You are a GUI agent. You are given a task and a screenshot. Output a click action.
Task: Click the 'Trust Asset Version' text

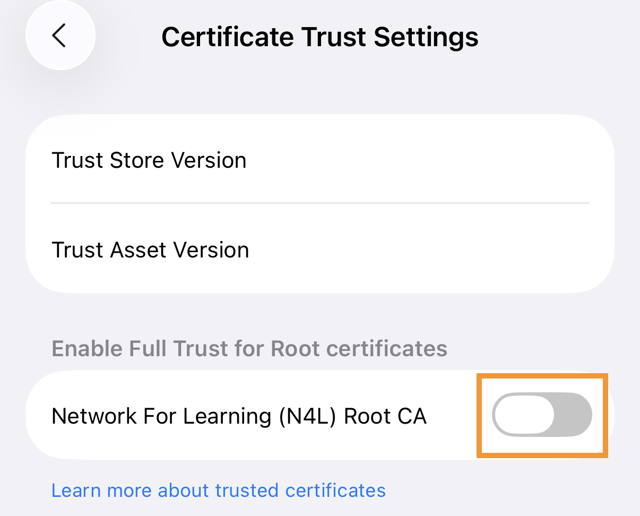tap(150, 249)
